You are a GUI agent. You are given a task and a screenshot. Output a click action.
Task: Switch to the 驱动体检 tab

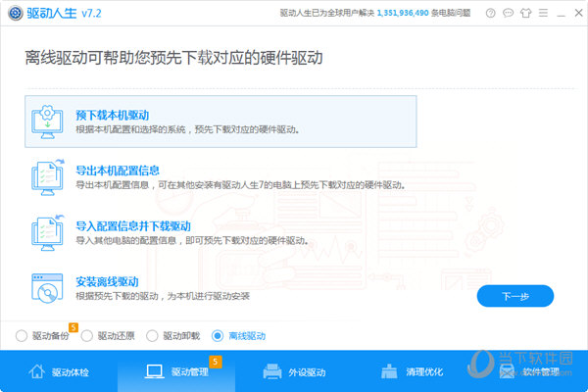pyautogui.click(x=59, y=371)
